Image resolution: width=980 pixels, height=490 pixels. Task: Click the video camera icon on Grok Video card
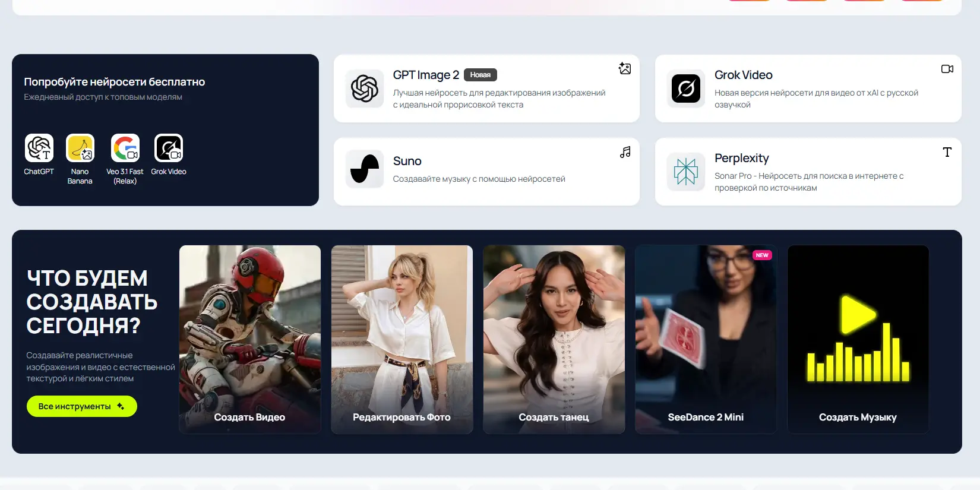947,69
